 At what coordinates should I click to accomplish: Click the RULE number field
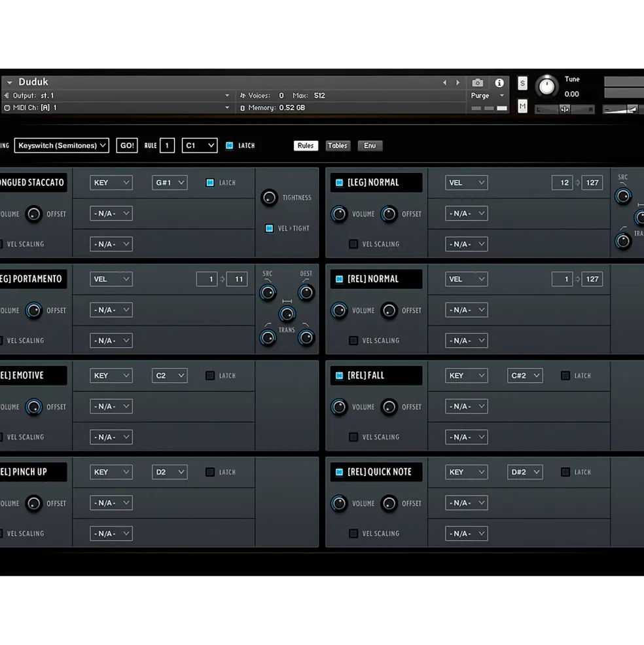pos(167,145)
